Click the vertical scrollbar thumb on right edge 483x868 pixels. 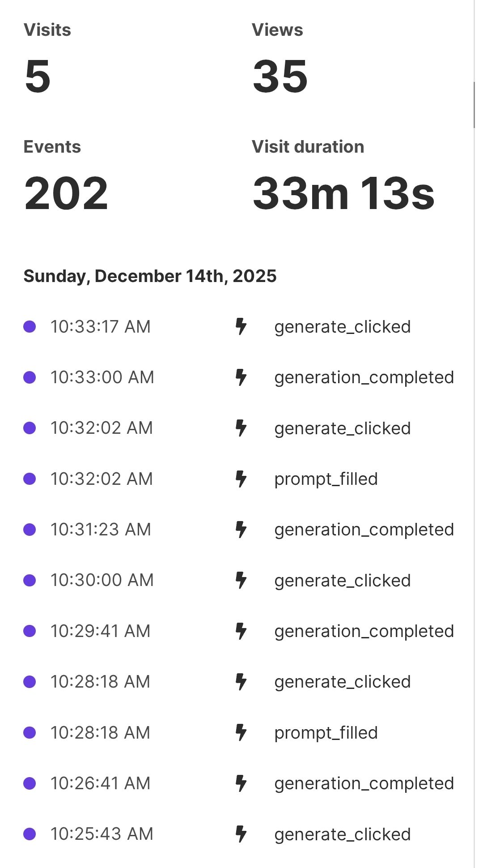[x=474, y=105]
